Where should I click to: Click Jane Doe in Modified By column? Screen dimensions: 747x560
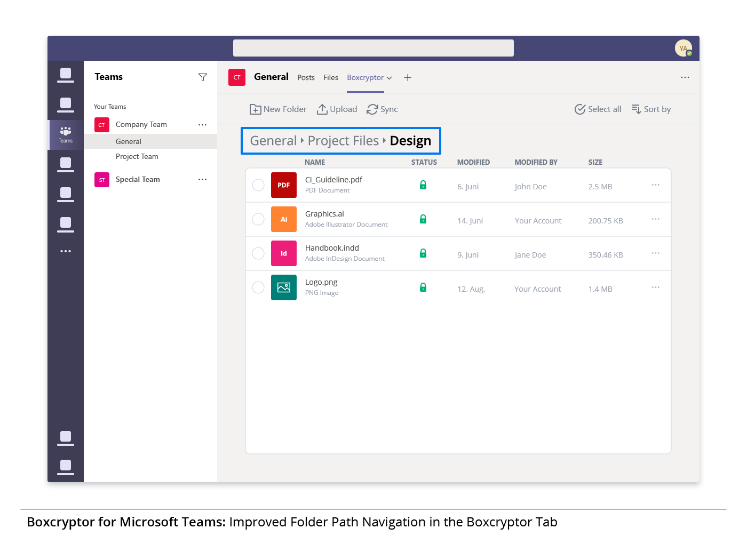coord(530,255)
